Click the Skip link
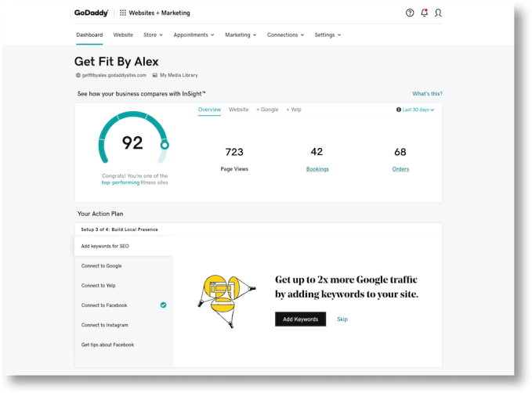The image size is (532, 393). (342, 319)
